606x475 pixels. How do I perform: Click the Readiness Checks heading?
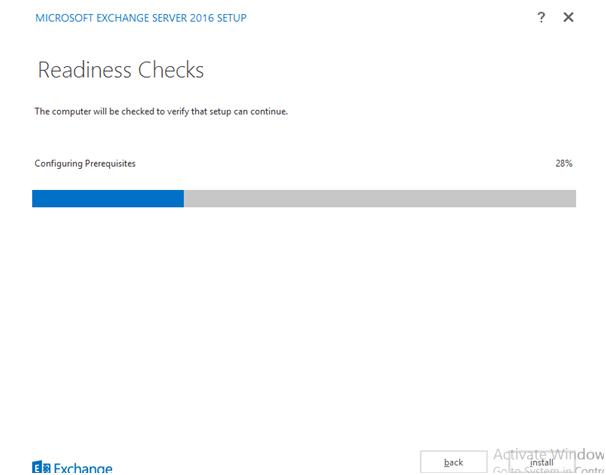click(121, 70)
